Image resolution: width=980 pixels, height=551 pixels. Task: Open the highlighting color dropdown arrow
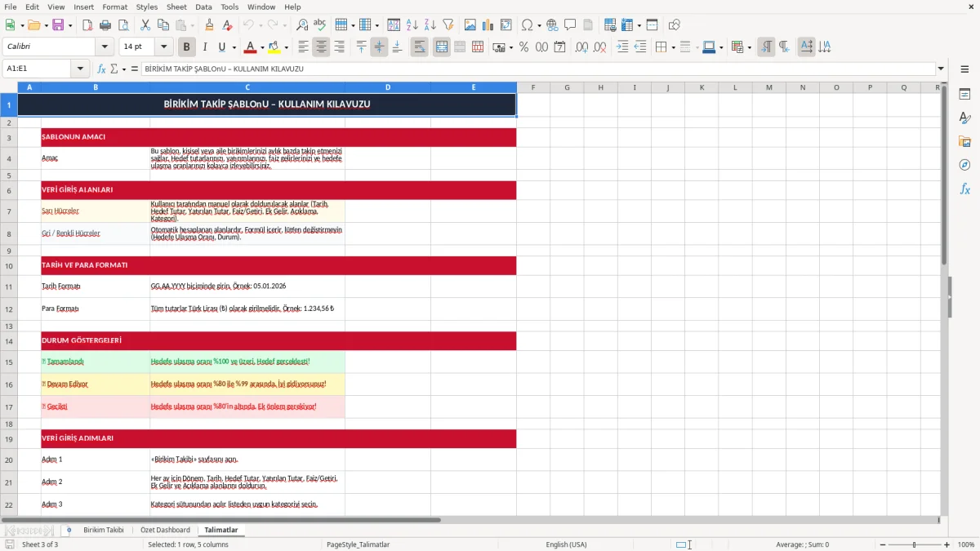285,47
